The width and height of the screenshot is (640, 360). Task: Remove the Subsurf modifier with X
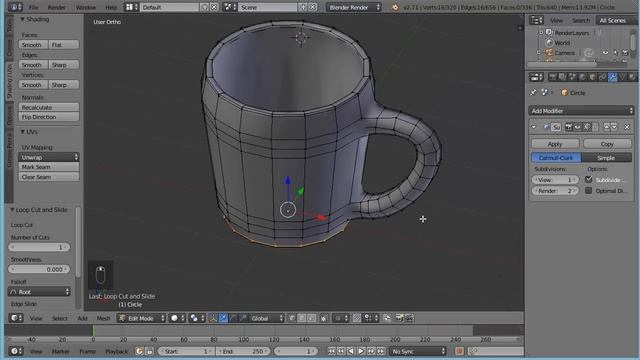click(x=627, y=127)
